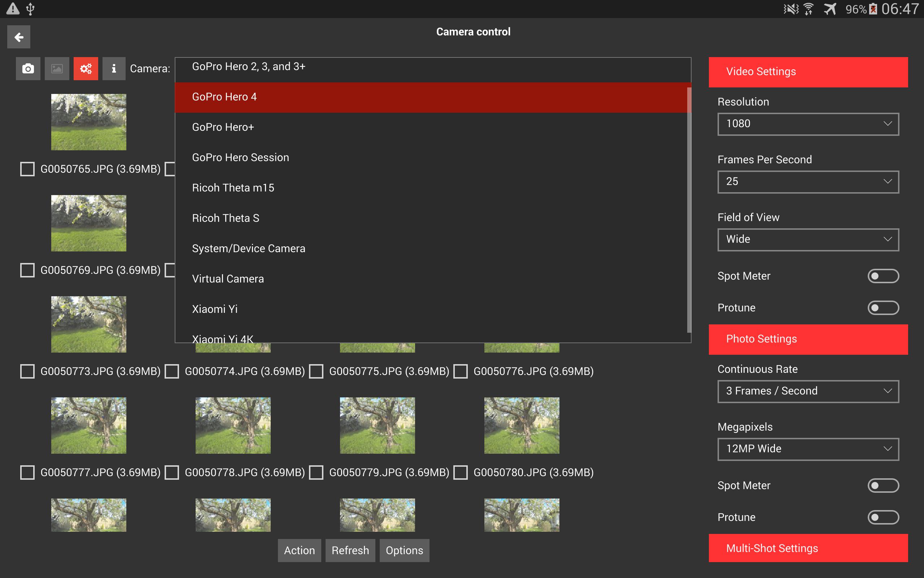Tap the USB status icon

click(x=31, y=9)
